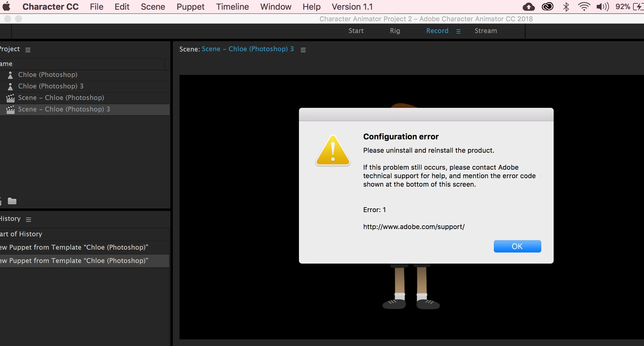644x346 pixels.
Task: Open the Apple menu
Action: 6,7
